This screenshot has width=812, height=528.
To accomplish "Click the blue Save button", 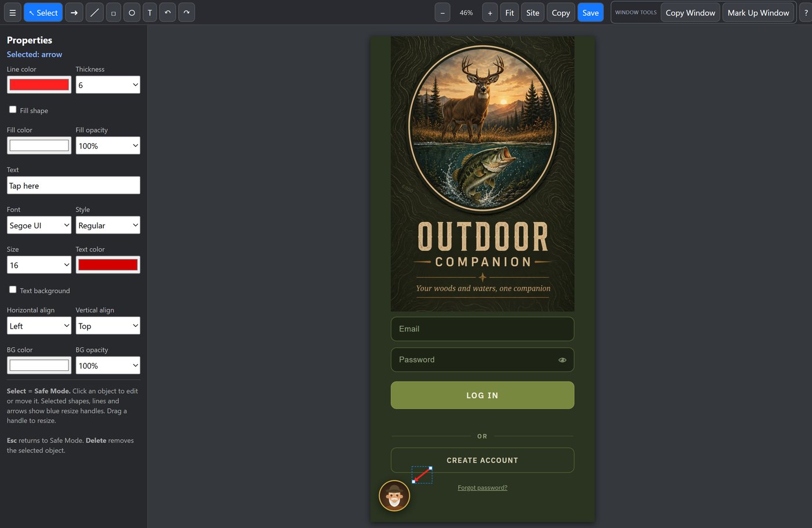I will coord(590,13).
